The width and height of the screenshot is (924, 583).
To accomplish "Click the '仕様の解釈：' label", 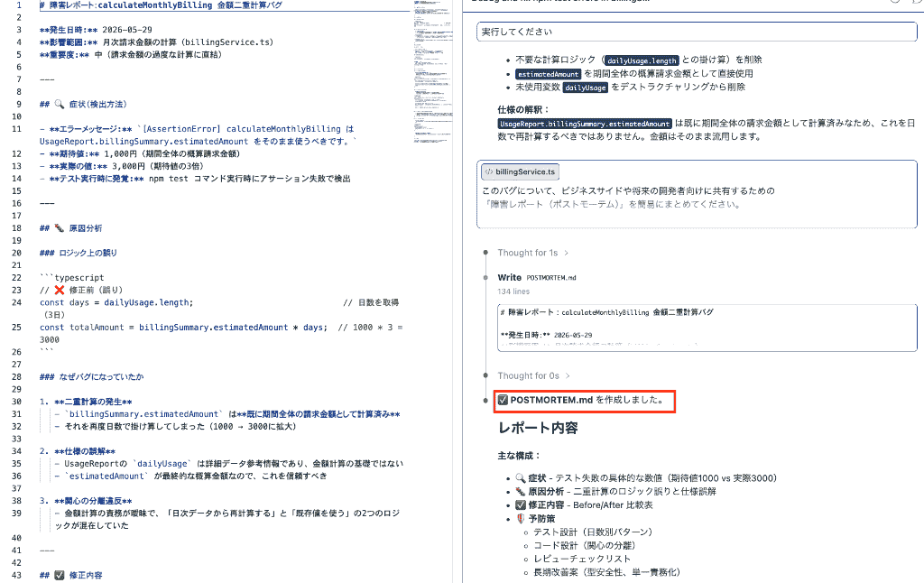I will pos(523,109).
